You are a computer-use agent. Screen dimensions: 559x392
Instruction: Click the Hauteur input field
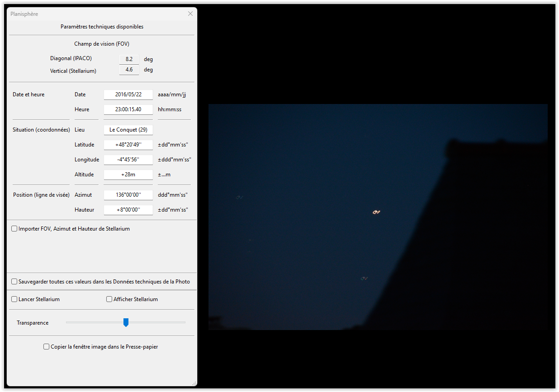click(x=128, y=210)
